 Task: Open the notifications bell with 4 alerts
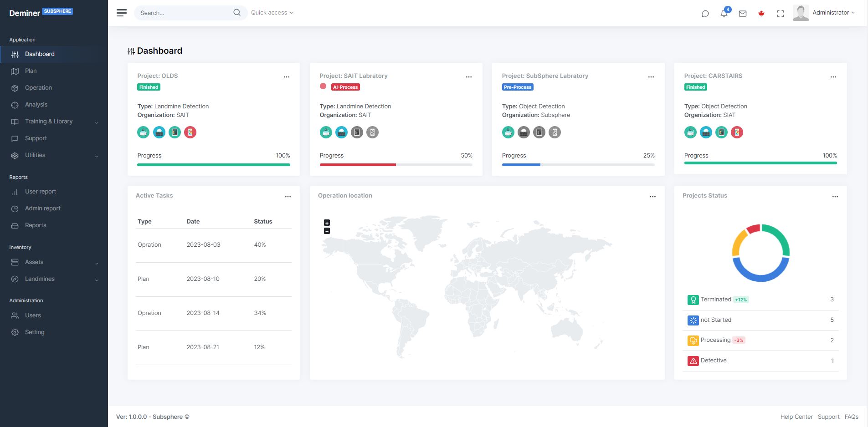724,13
